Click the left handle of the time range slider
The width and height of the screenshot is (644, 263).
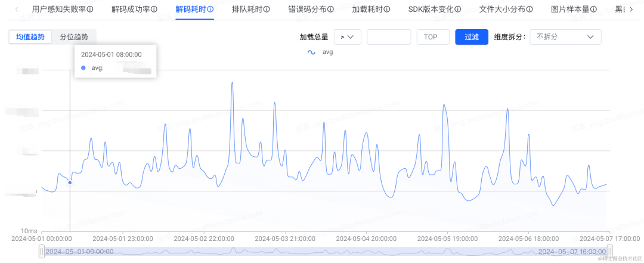[42, 251]
